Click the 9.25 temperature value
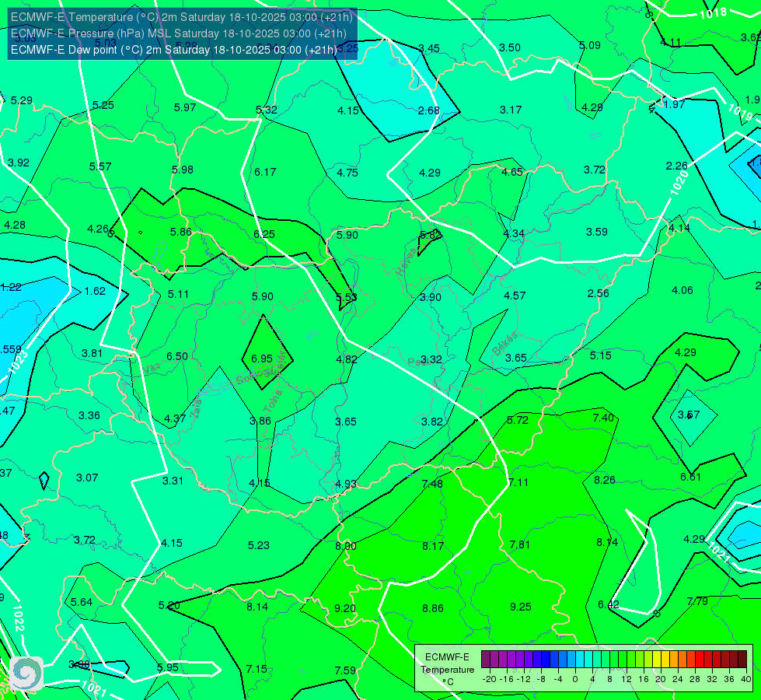The width and height of the screenshot is (761, 700). pos(520,607)
